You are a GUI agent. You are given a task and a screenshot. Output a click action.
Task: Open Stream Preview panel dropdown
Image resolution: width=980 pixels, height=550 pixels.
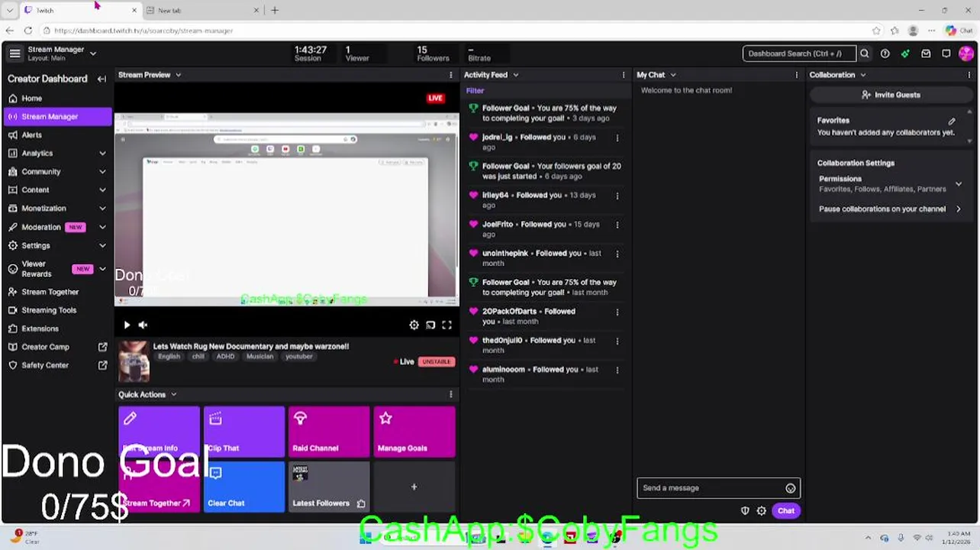pyautogui.click(x=178, y=75)
